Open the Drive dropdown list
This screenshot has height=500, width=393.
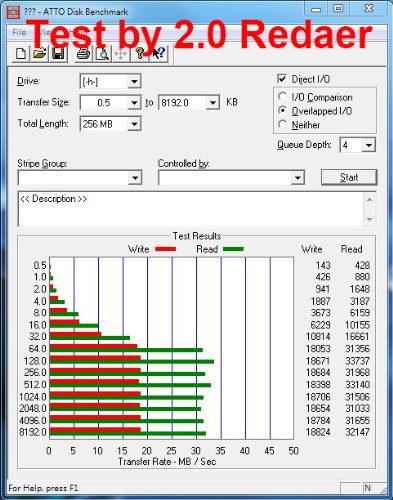(134, 82)
